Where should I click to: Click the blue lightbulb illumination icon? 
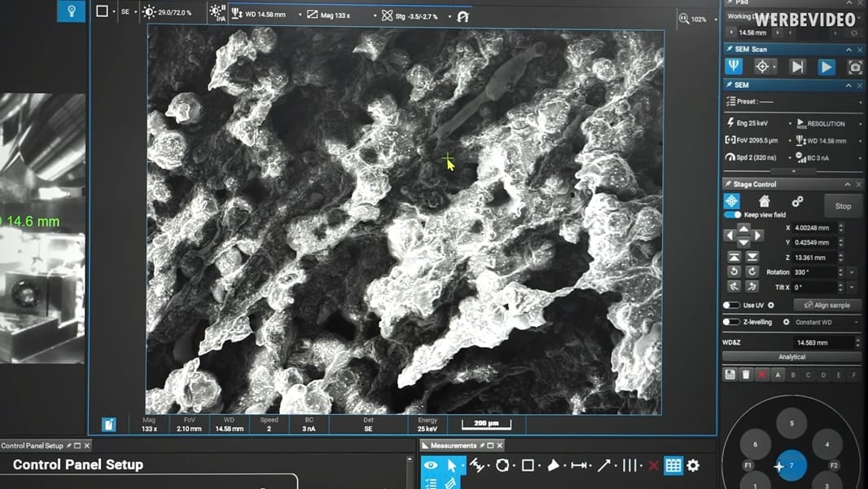(x=72, y=11)
